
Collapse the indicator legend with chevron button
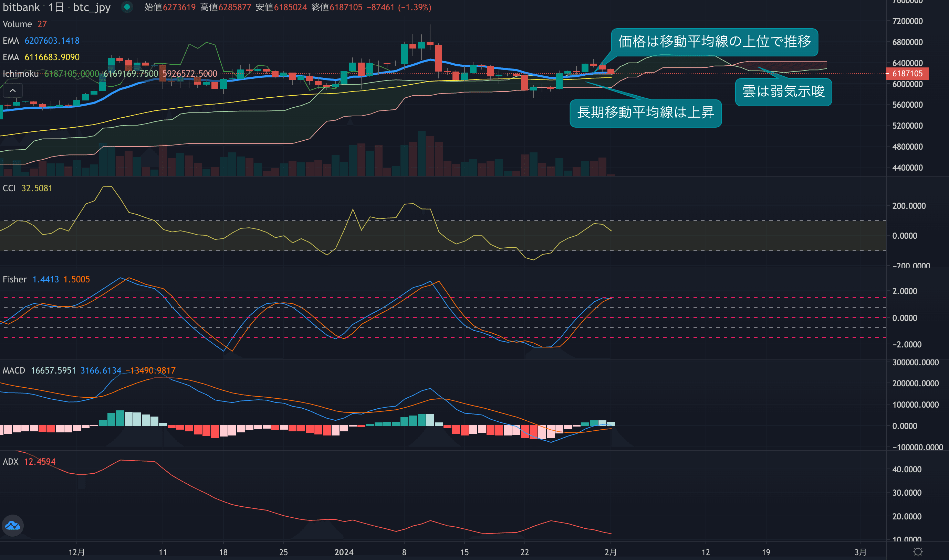click(12, 90)
